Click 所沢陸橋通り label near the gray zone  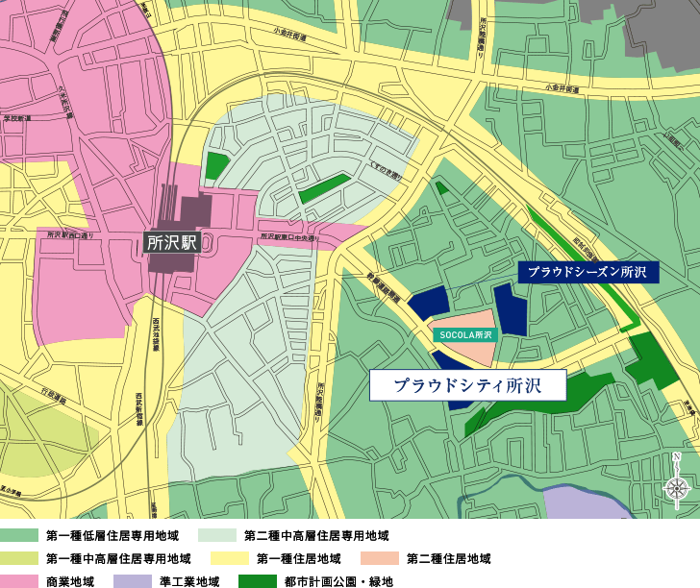481,38
